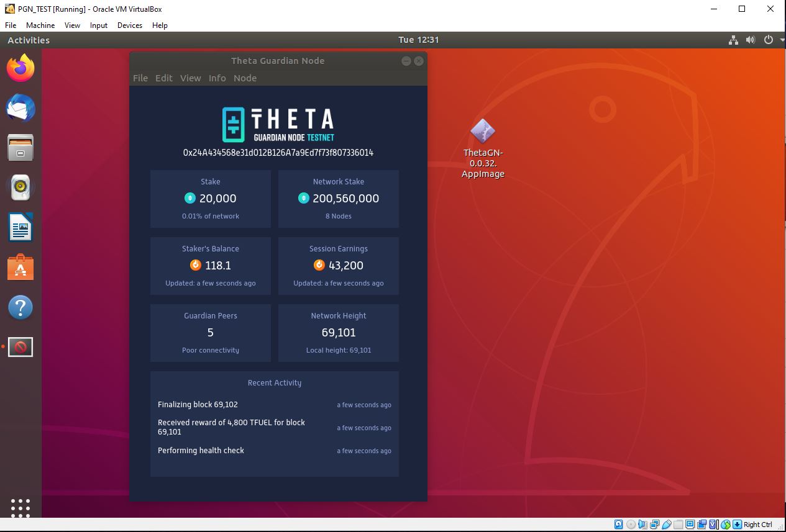Open the Help question-mark dock icon
Viewport: 786px width, 532px height.
click(21, 307)
